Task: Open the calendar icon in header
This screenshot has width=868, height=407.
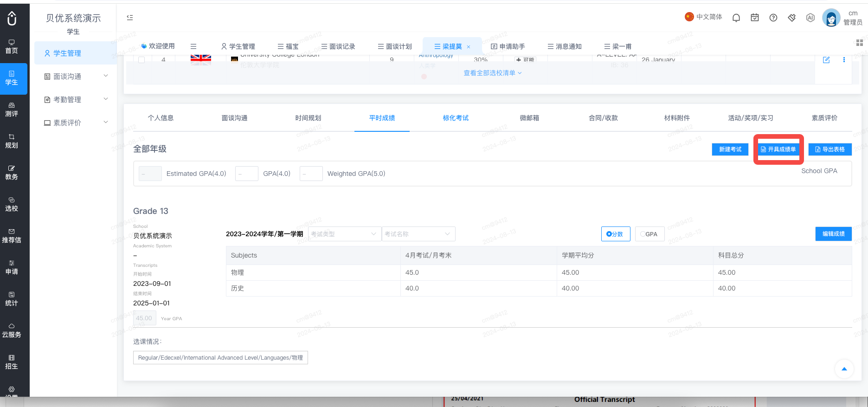Action: (755, 18)
